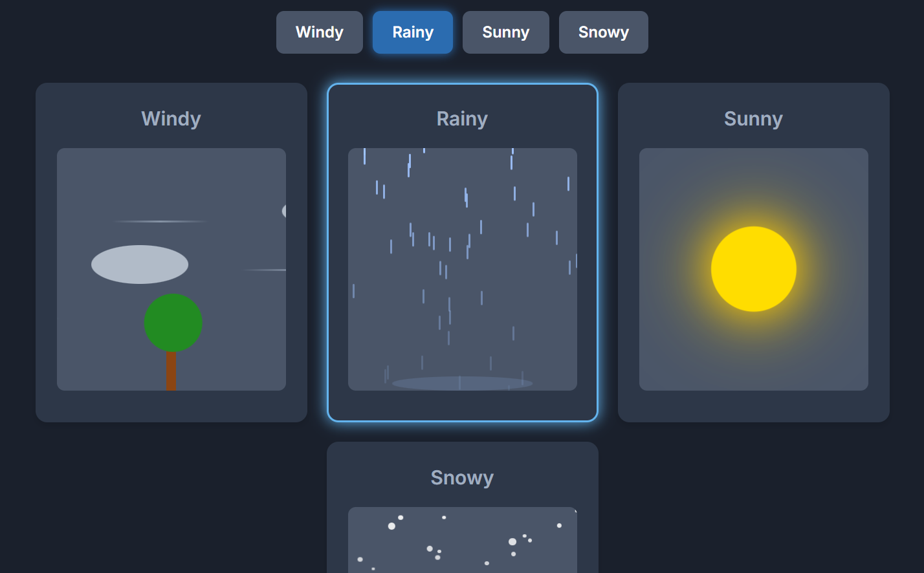
Task: Click the rain puddle at bottom
Action: tap(463, 384)
